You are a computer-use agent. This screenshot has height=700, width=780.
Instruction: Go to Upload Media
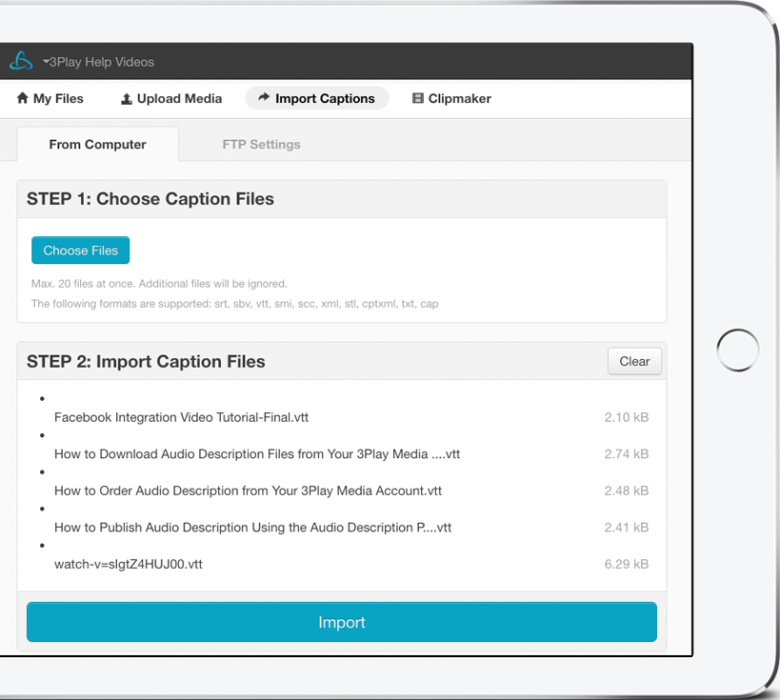pos(172,99)
